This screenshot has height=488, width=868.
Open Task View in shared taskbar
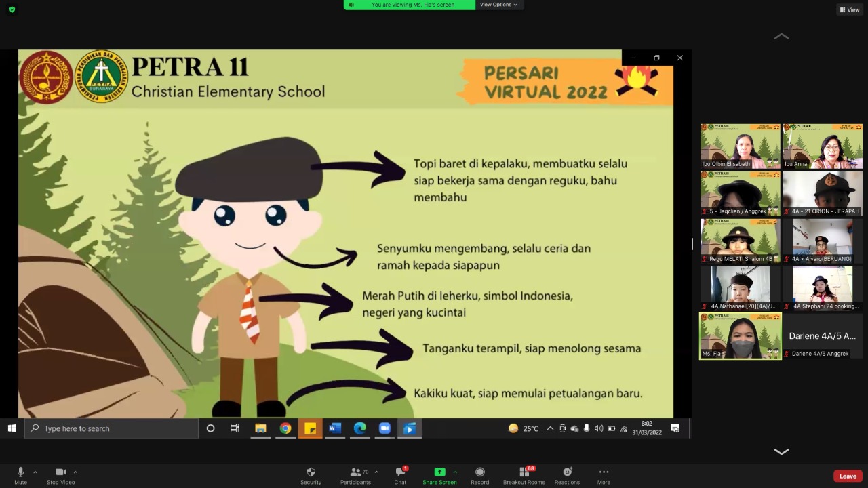235,428
